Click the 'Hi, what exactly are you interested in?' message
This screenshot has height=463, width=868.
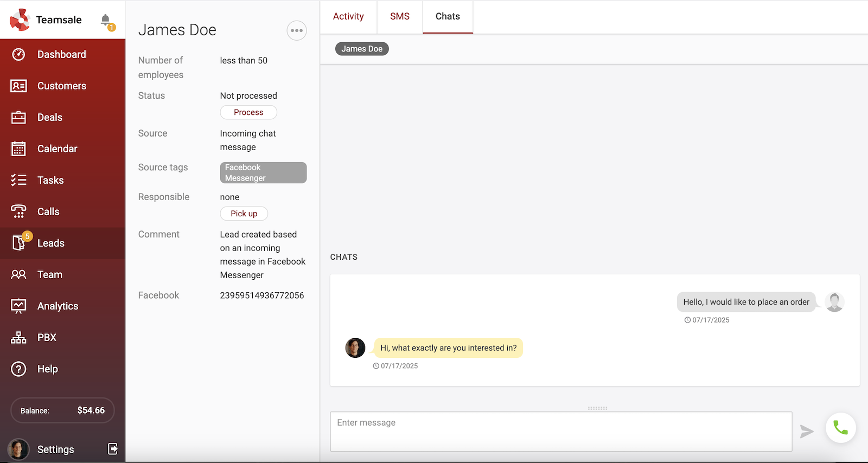[x=449, y=348]
